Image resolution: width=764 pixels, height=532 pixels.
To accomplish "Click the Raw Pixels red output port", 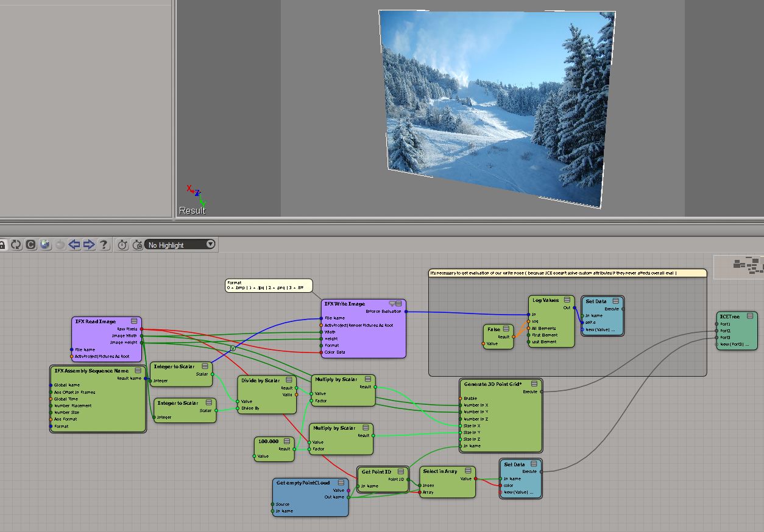I will pos(141,329).
